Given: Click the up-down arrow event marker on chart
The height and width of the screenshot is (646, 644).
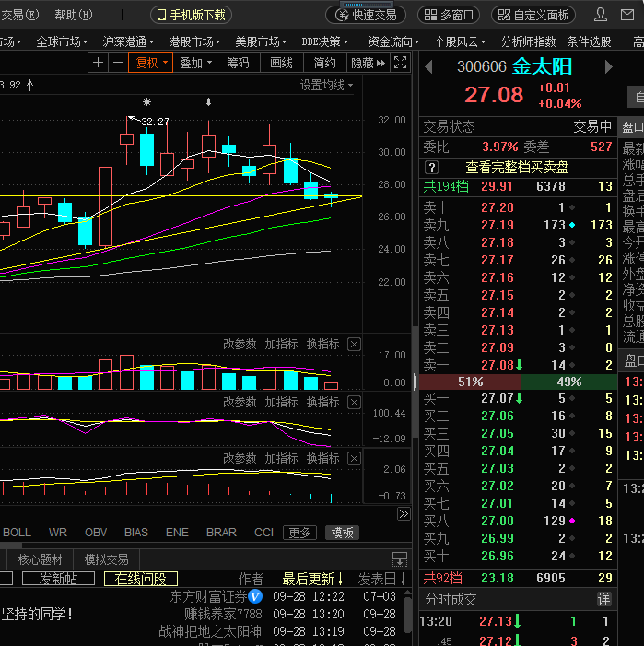Looking at the screenshot, I should (209, 101).
